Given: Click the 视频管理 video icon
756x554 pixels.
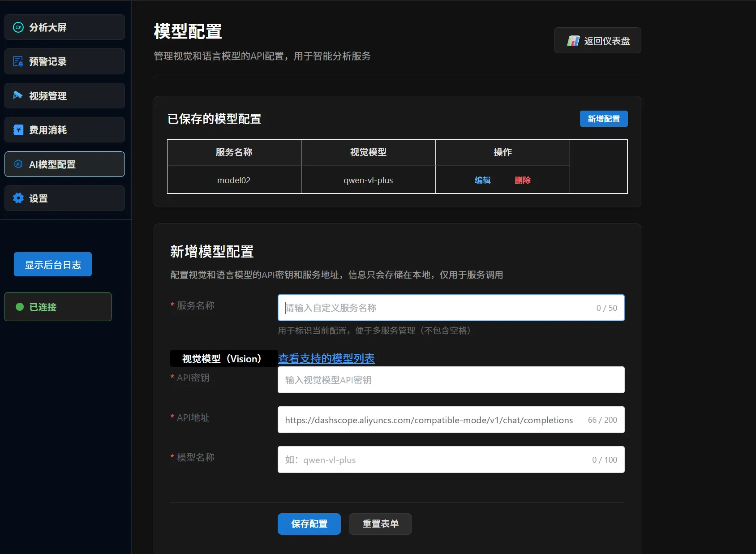Looking at the screenshot, I should [x=18, y=95].
